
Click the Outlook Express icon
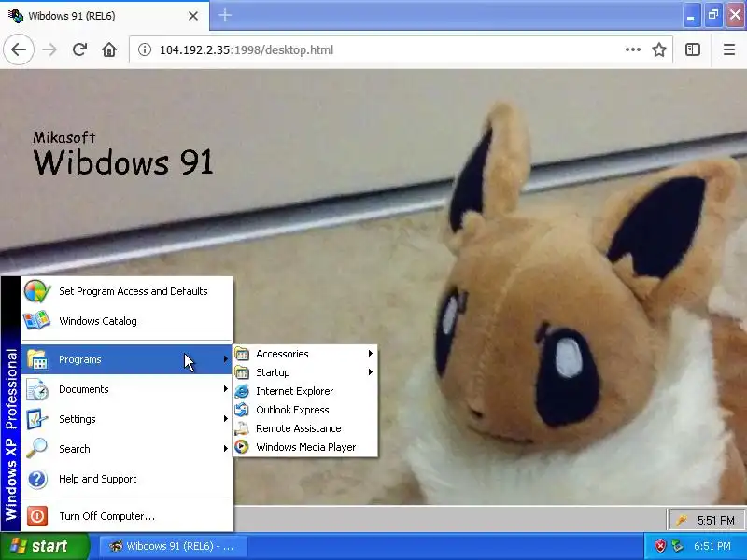tap(242, 410)
